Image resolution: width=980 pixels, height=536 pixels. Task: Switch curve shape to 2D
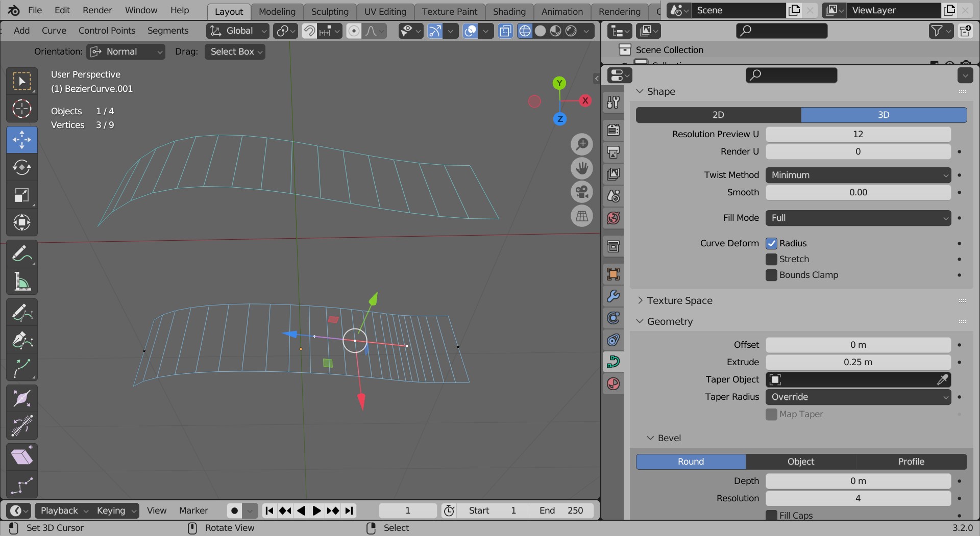pyautogui.click(x=718, y=115)
